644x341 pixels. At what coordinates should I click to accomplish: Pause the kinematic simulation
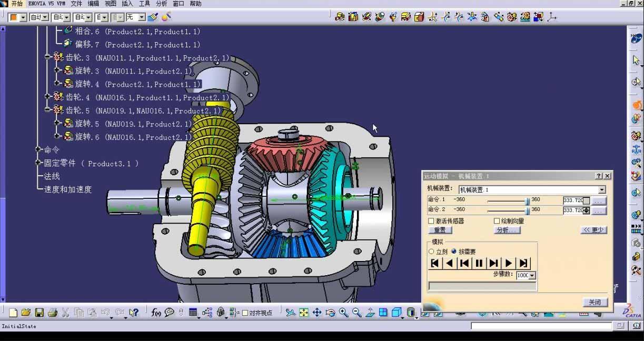click(479, 263)
